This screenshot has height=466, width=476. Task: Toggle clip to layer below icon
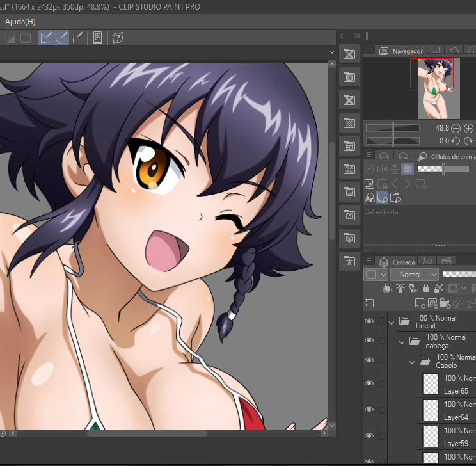[388, 288]
